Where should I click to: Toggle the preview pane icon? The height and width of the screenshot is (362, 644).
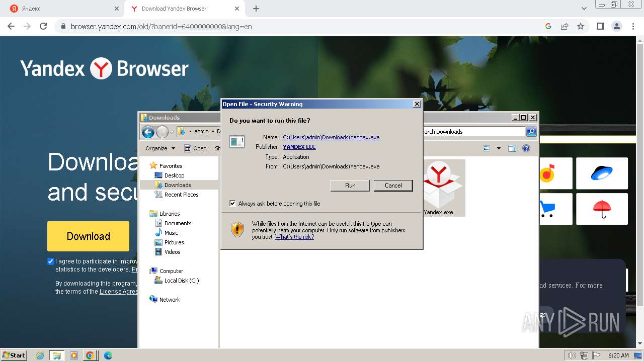click(x=512, y=148)
